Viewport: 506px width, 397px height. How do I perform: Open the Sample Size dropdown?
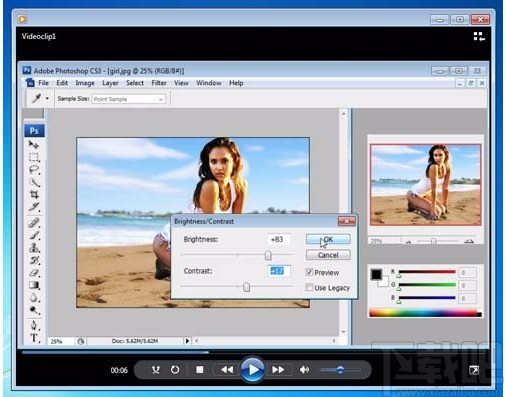click(x=128, y=99)
